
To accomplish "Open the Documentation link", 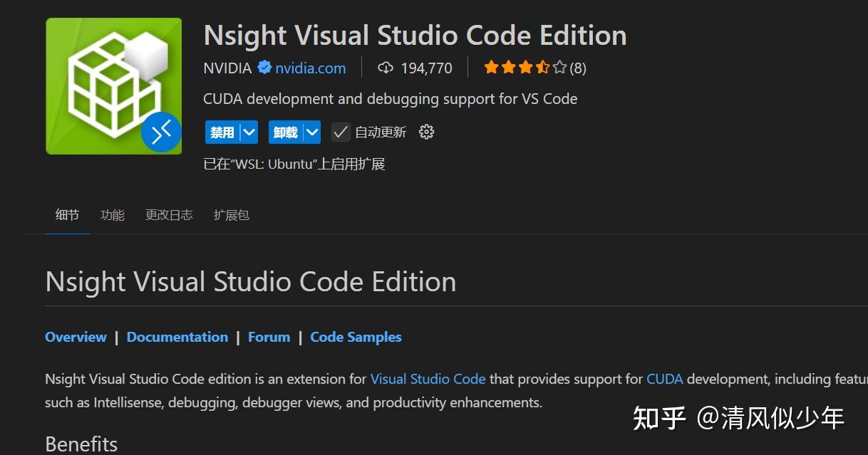I will point(177,337).
